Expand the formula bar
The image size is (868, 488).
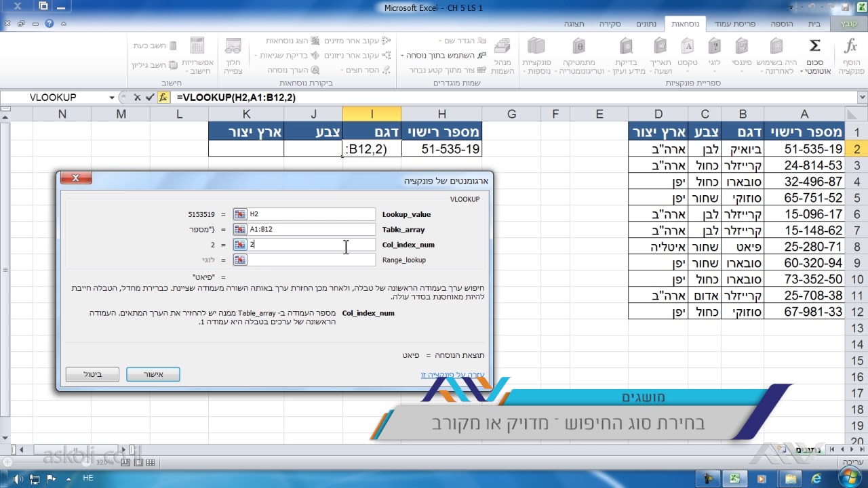pyautogui.click(x=863, y=98)
